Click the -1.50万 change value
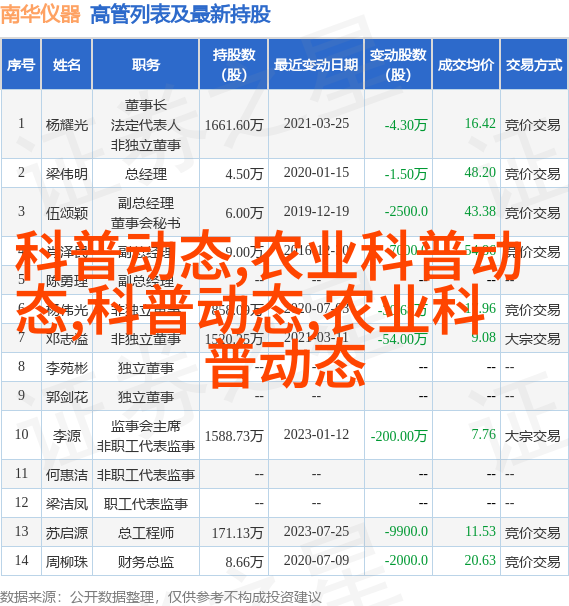 point(406,174)
